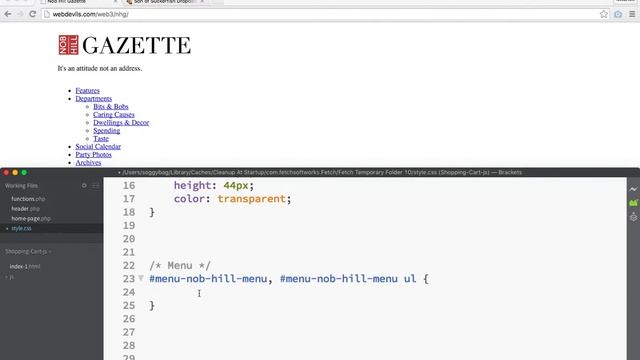640x360 pixels.
Task: Open functions.php from Working Files
Action: tap(28, 199)
